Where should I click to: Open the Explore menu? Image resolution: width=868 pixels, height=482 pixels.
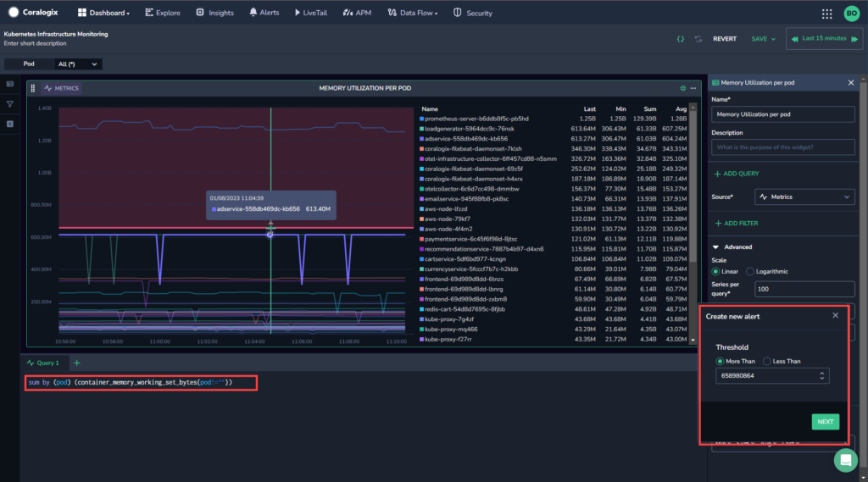pyautogui.click(x=162, y=13)
